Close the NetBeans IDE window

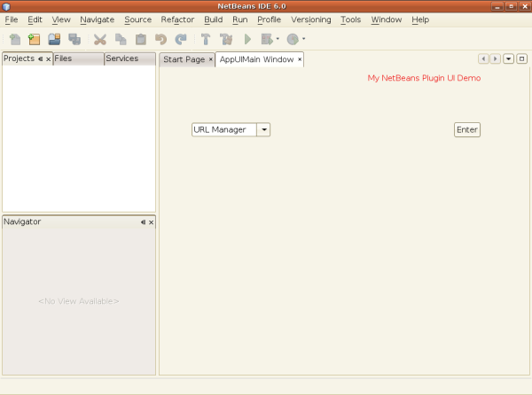click(x=525, y=6)
